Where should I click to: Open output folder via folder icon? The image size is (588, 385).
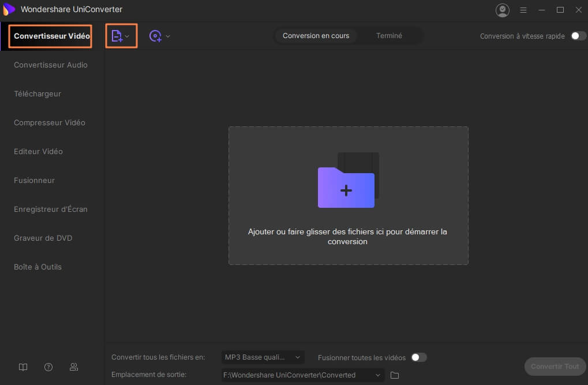(395, 375)
